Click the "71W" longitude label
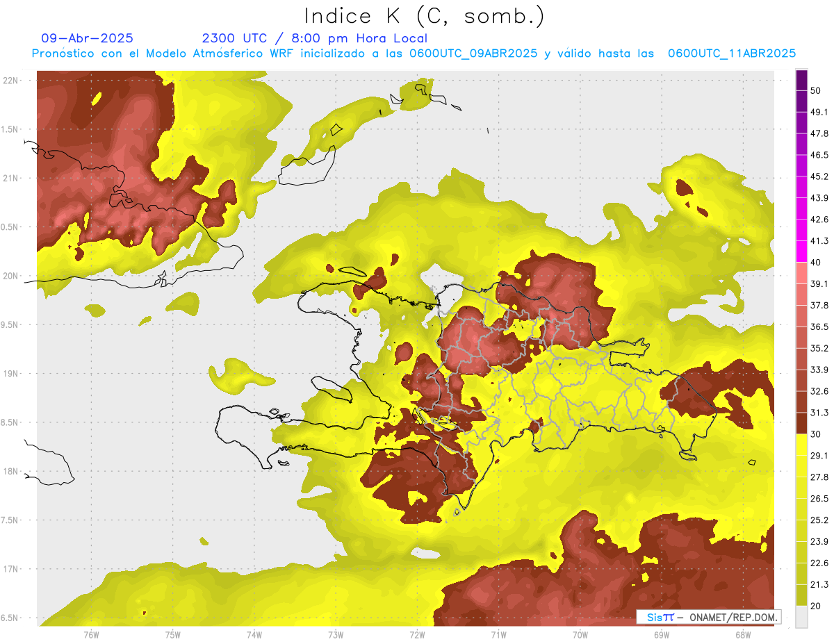834x644 pixels. tap(498, 635)
